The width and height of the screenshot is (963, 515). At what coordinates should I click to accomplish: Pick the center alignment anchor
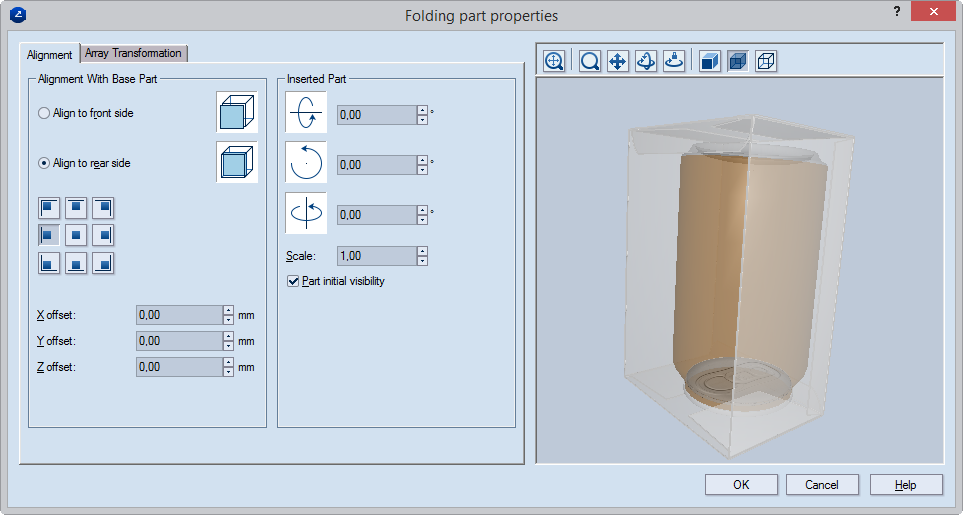click(76, 236)
